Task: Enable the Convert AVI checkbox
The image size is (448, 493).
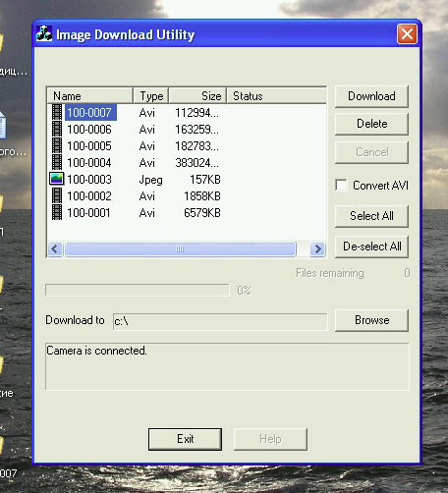Action: [341, 186]
